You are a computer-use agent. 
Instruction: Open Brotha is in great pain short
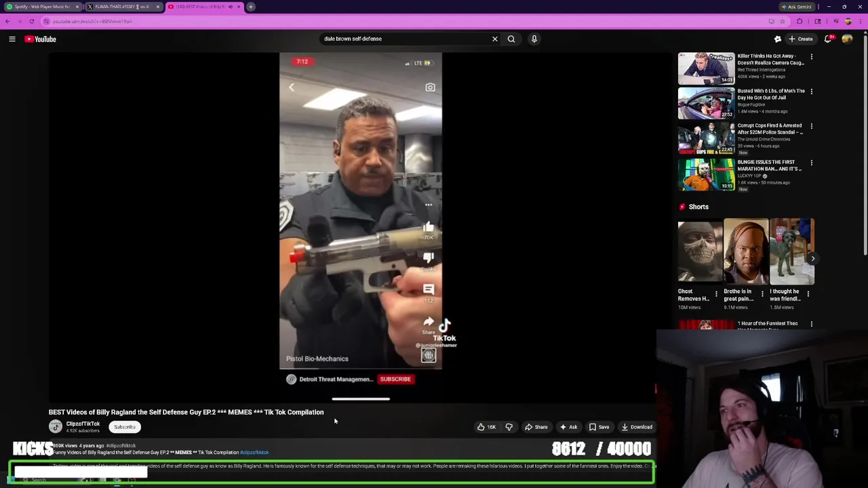(746, 251)
